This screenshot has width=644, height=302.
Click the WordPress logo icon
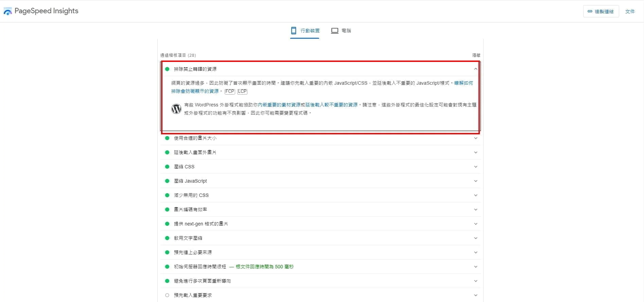coord(176,109)
